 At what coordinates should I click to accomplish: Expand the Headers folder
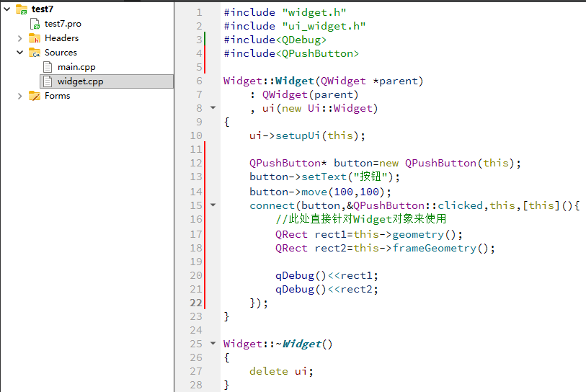(19, 38)
